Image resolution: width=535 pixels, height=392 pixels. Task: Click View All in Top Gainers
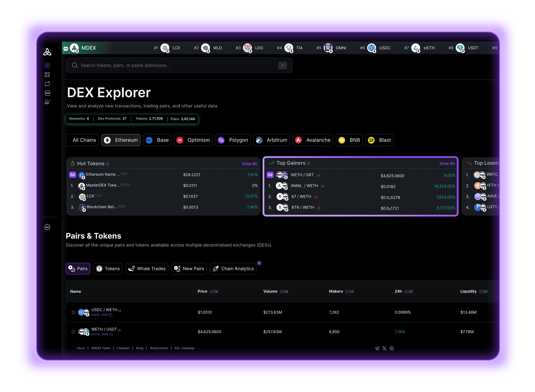pyautogui.click(x=447, y=163)
